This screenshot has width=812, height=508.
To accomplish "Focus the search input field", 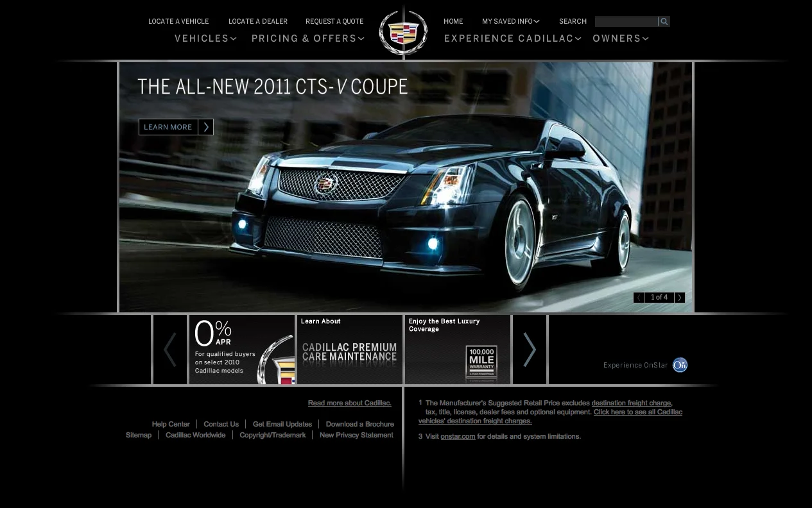I will click(x=626, y=22).
